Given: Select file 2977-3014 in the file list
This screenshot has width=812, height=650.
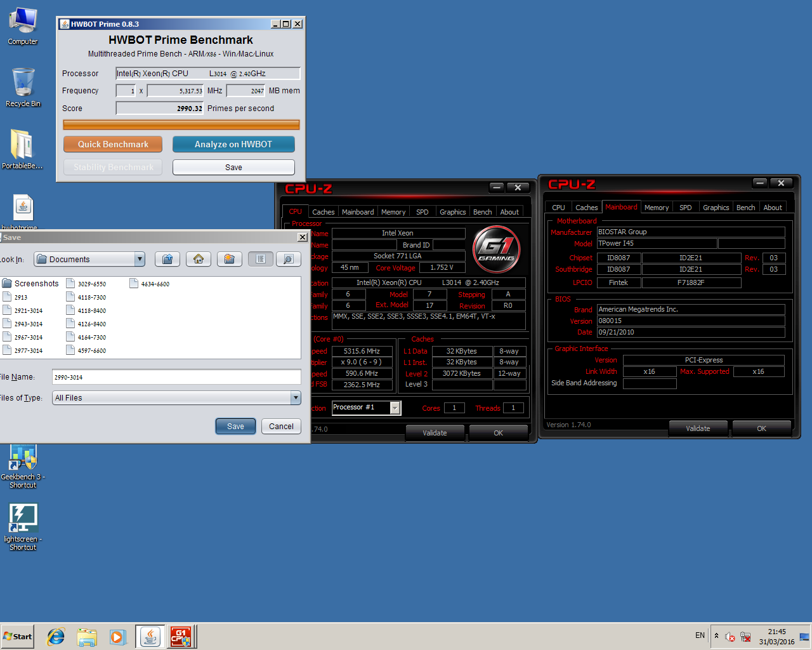Looking at the screenshot, I should pyautogui.click(x=23, y=350).
